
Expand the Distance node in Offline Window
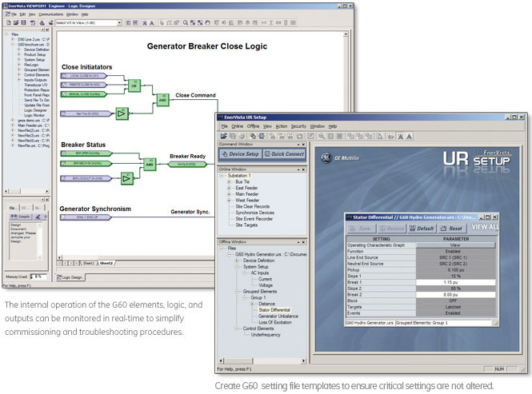tap(253, 304)
